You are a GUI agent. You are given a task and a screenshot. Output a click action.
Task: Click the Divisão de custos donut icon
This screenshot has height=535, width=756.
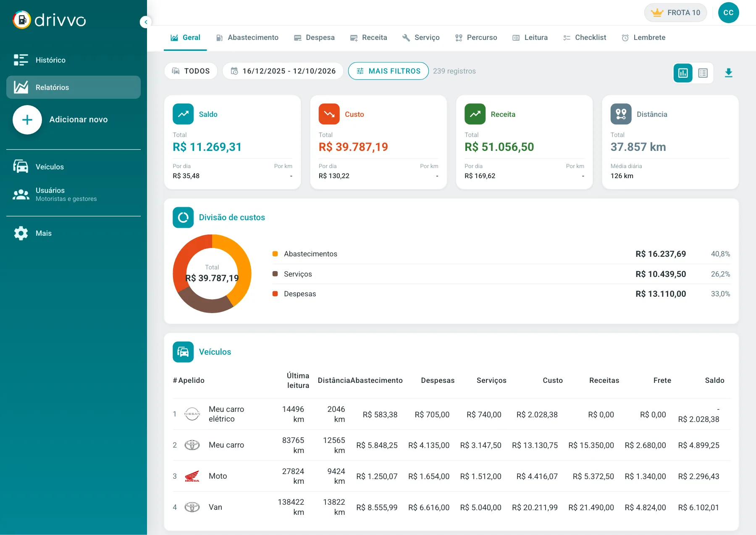(183, 217)
